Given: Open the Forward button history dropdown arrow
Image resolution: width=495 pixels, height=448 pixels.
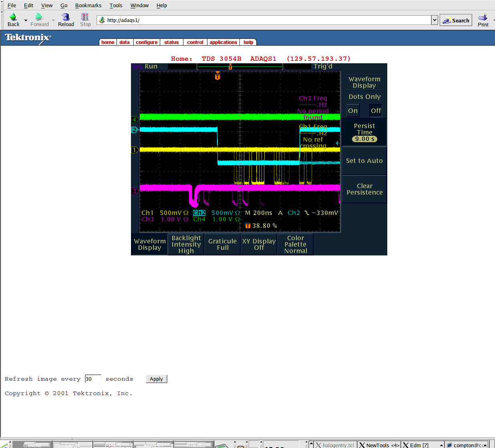Looking at the screenshot, I should (x=53, y=20).
